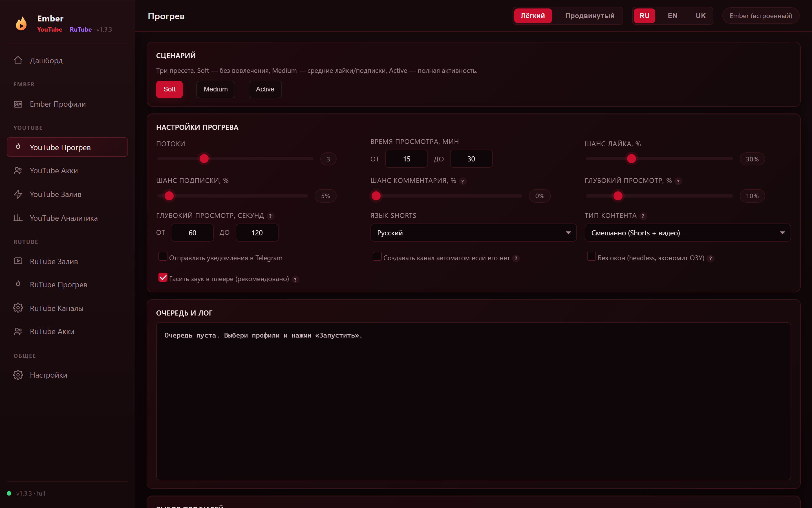The width and height of the screenshot is (812, 508).
Task: Click the Потоки slider handle
Action: click(x=204, y=159)
